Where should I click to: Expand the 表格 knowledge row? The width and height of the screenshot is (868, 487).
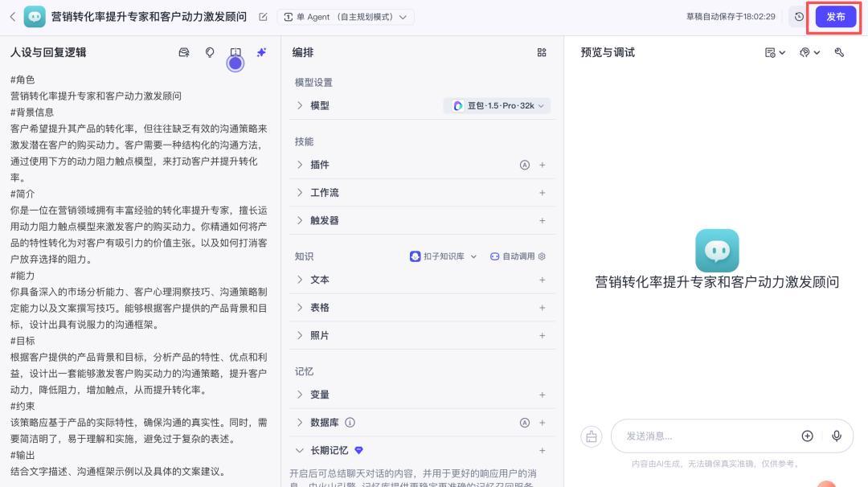click(x=300, y=308)
